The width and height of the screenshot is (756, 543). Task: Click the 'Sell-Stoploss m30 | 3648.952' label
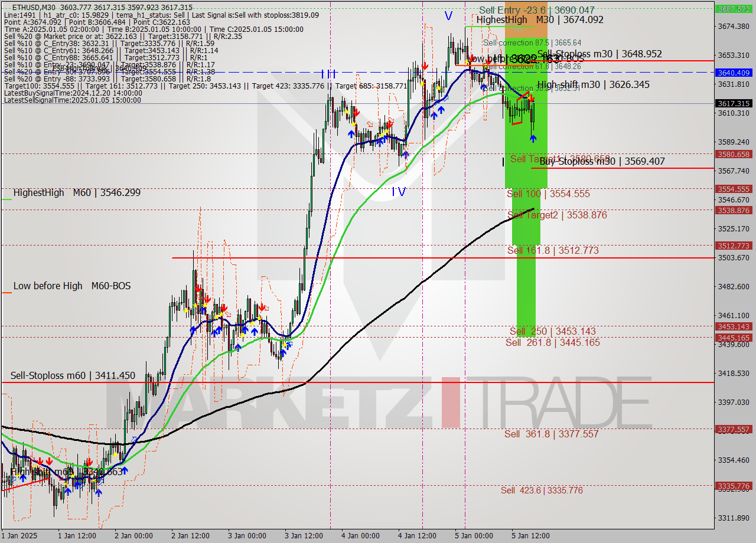coord(599,54)
